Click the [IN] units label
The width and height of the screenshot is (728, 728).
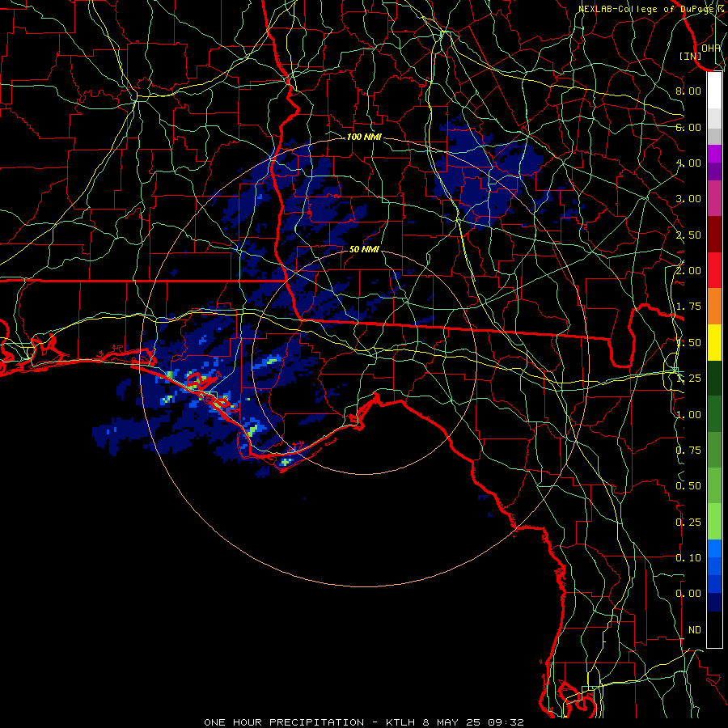pyautogui.click(x=691, y=56)
